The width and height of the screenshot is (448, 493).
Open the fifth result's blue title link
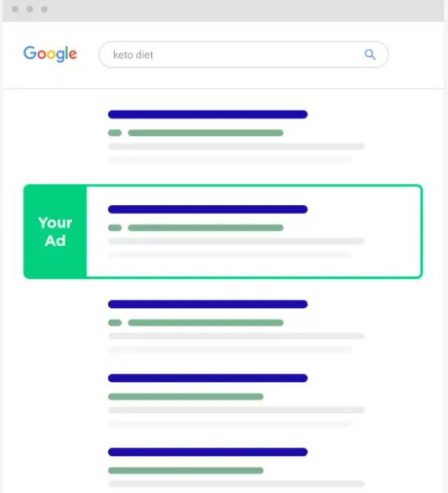[208, 452]
